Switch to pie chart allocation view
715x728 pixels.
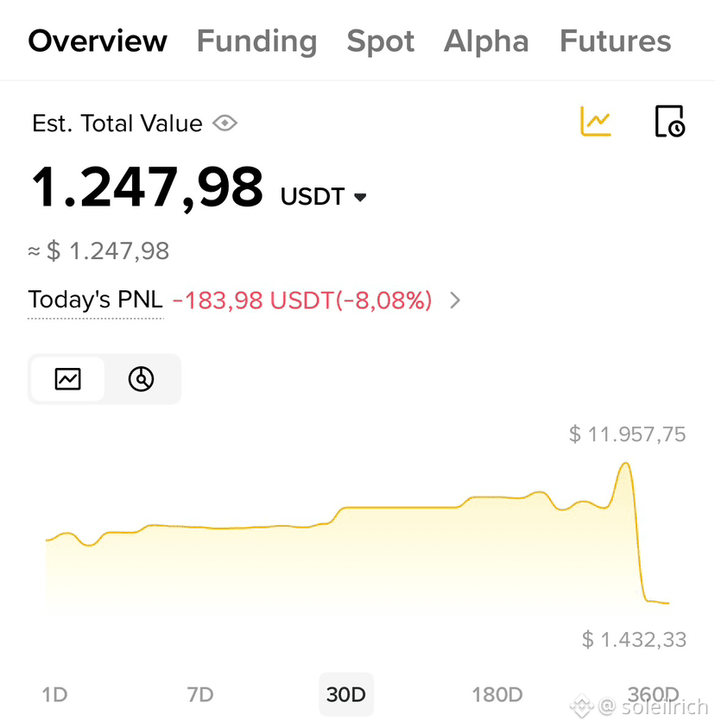(141, 379)
